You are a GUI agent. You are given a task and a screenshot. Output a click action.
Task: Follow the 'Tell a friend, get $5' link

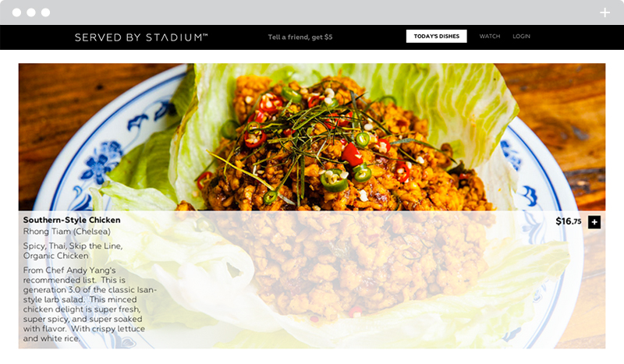(300, 37)
